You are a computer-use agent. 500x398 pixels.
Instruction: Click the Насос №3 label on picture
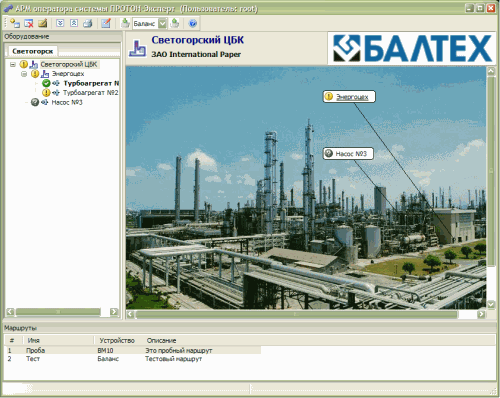(x=351, y=154)
